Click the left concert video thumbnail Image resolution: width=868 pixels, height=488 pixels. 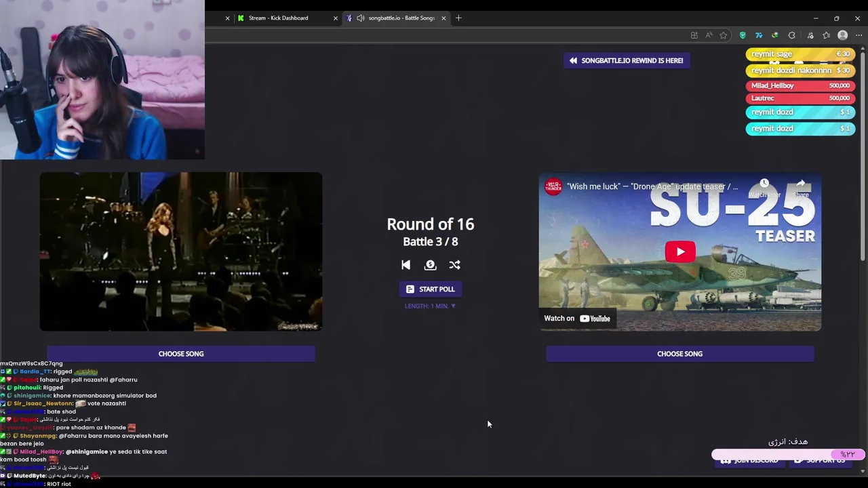click(x=181, y=251)
